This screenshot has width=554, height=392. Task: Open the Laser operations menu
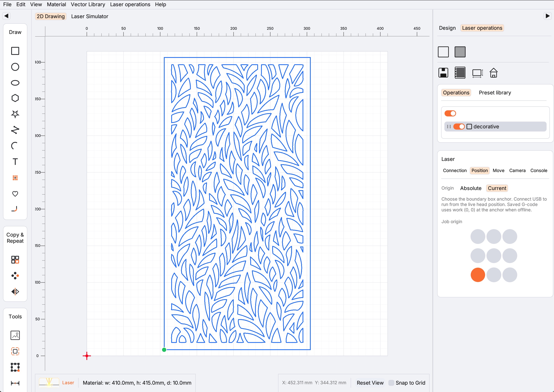130,4
